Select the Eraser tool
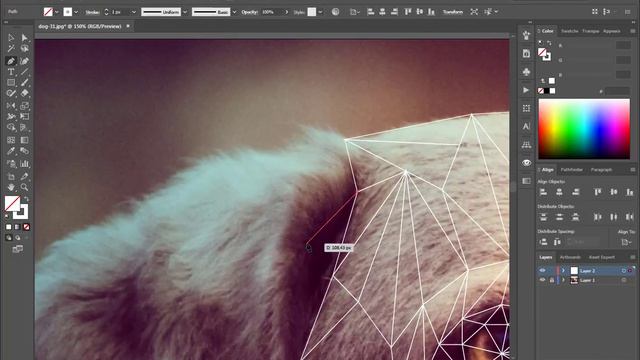The image size is (640, 360). click(24, 93)
